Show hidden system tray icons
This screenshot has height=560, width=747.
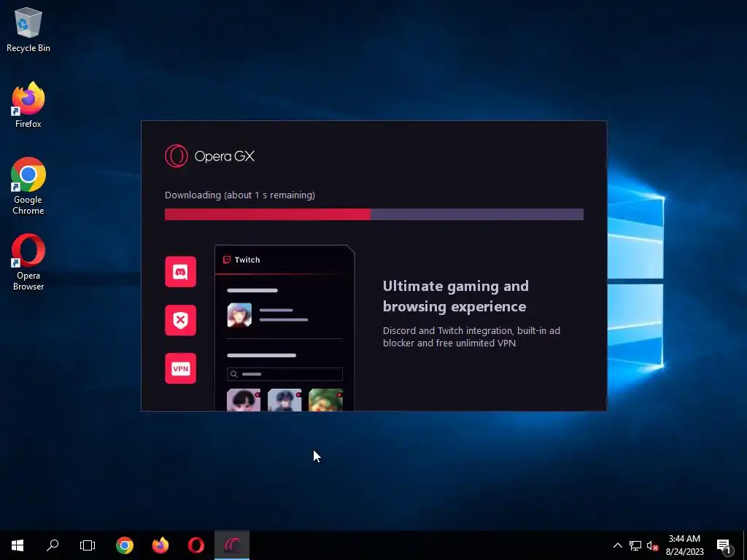[x=617, y=545]
